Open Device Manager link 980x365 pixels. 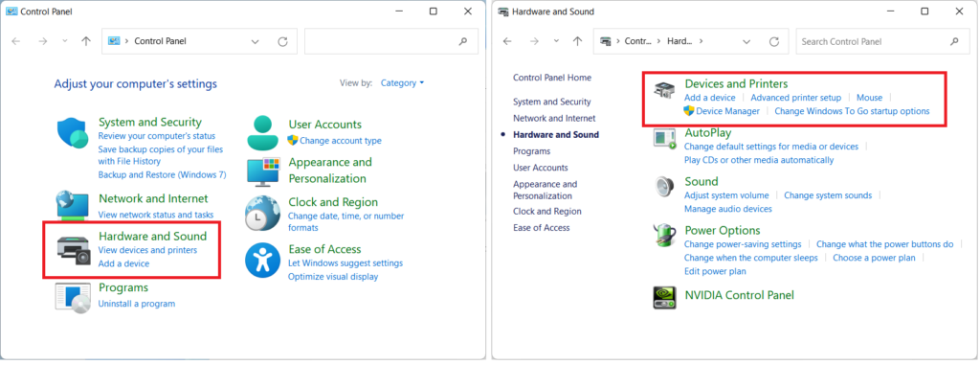pyautogui.click(x=727, y=111)
